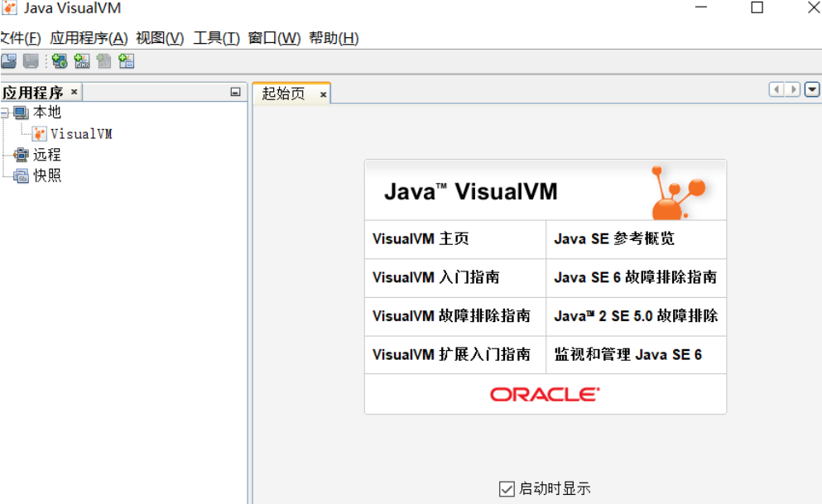Click the Add Remote Host toolbar icon

point(60,61)
